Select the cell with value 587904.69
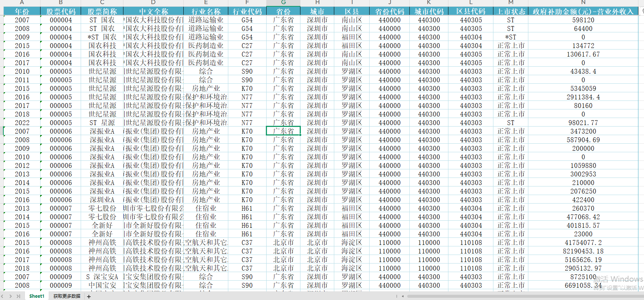This screenshot has height=300, width=644. [583, 140]
